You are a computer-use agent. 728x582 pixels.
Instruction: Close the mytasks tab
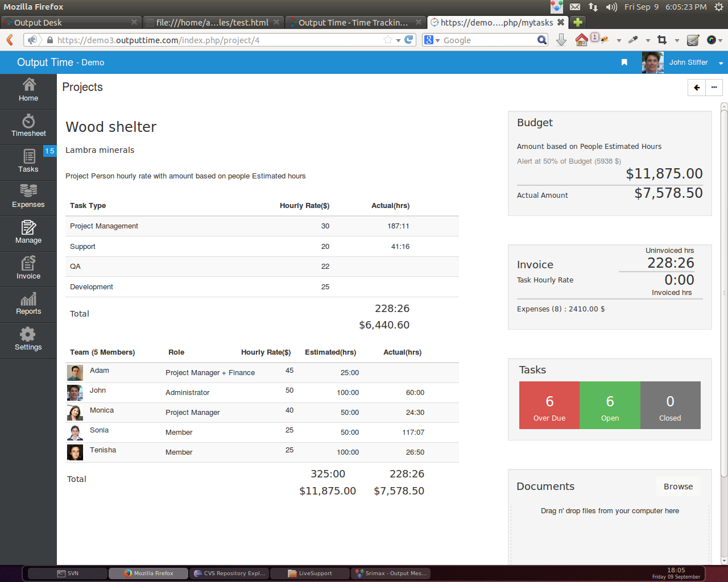[x=561, y=22]
